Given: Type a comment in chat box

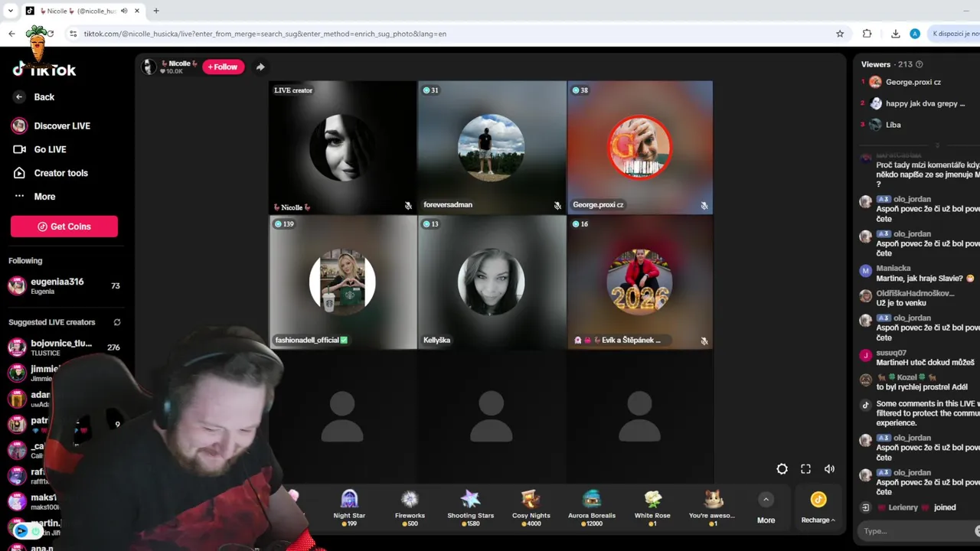Looking at the screenshot, I should (x=917, y=531).
